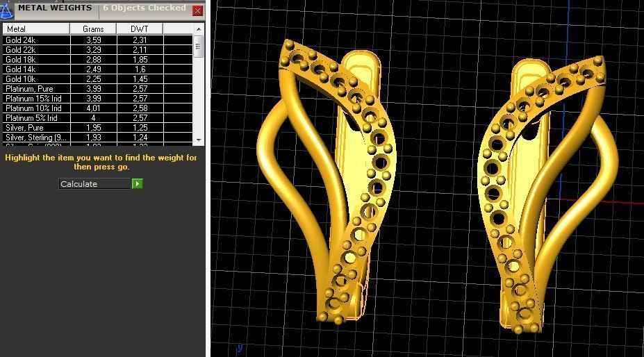
Task: Select the Platinum 10% Irid row
Action: pyautogui.click(x=98, y=108)
